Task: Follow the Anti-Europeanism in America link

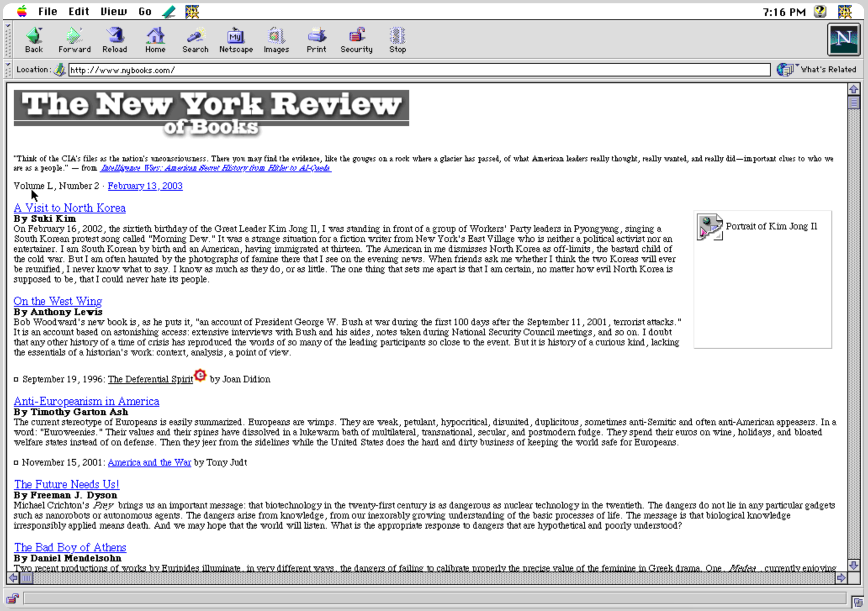Action: (x=86, y=401)
